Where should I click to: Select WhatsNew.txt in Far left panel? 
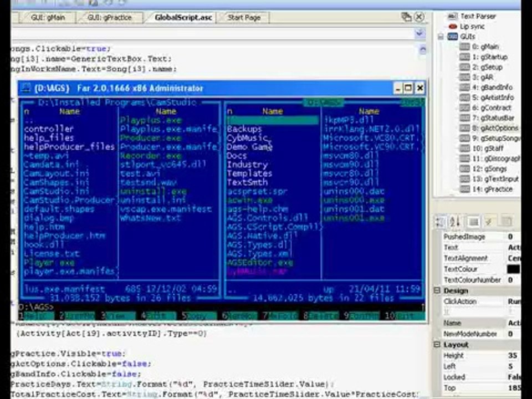150,218
